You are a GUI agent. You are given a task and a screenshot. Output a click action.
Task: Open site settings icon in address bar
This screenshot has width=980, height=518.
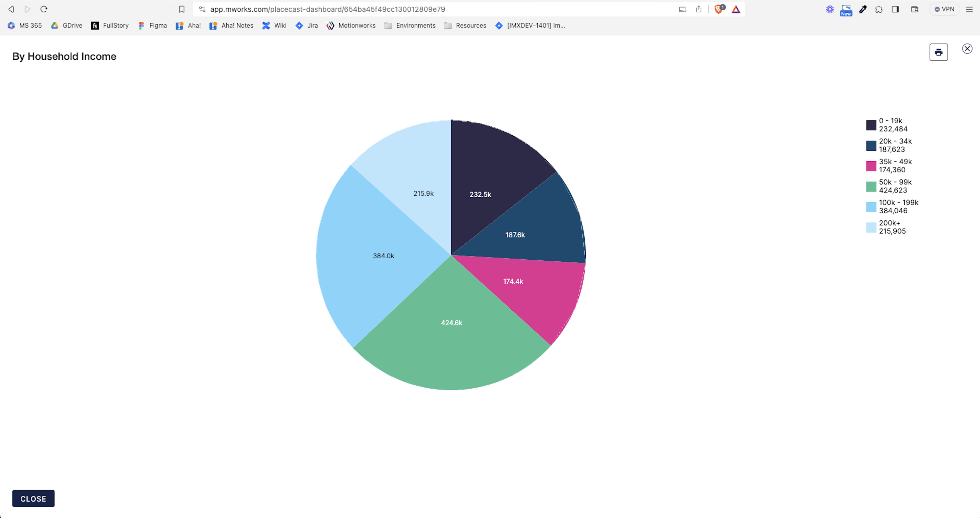(x=202, y=9)
